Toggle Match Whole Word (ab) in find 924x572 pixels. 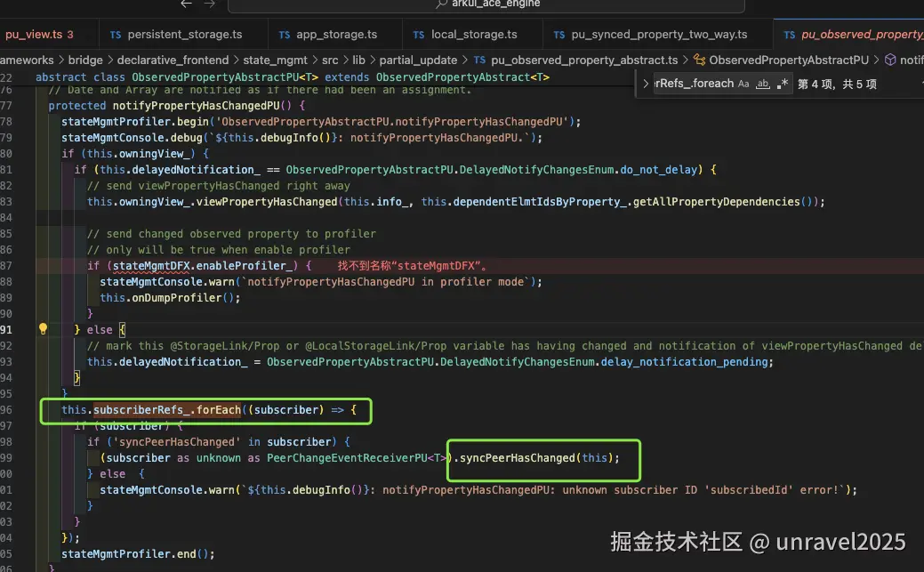click(x=762, y=84)
